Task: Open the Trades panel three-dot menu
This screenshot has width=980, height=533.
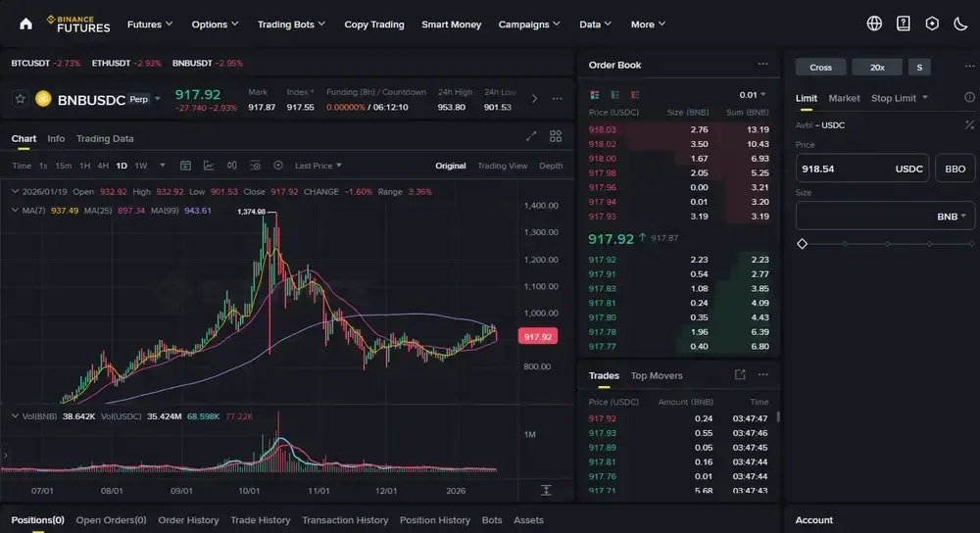Action: [x=763, y=375]
